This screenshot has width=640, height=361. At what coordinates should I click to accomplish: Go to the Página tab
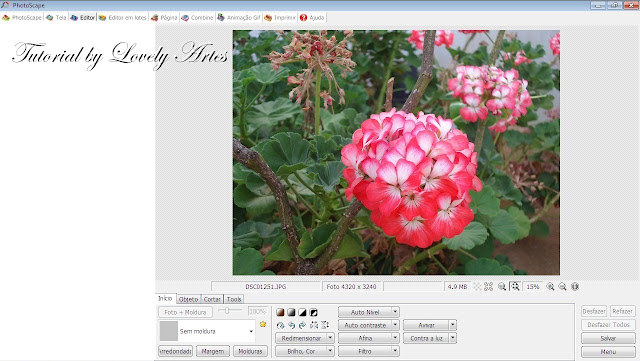(164, 18)
